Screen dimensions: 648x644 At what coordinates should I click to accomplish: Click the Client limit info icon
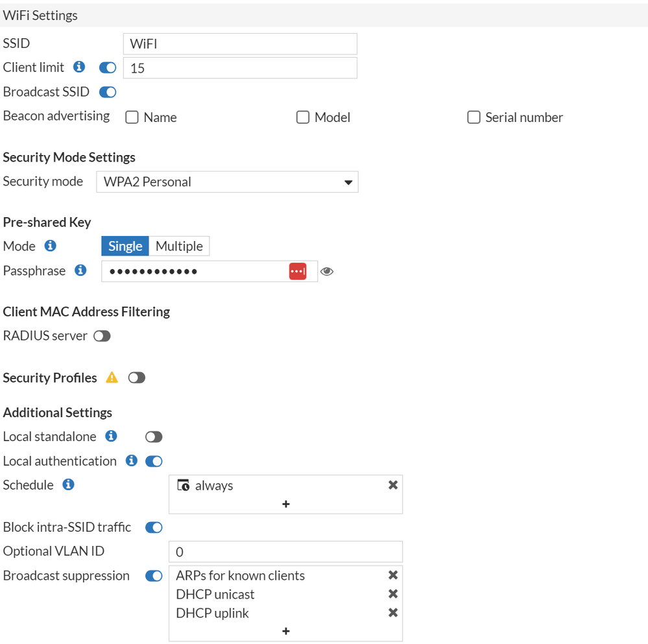79,67
